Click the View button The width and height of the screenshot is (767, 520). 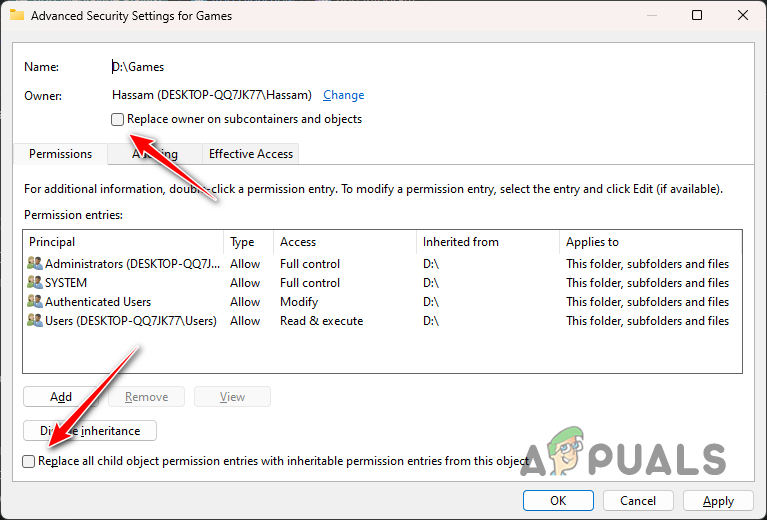pos(232,397)
